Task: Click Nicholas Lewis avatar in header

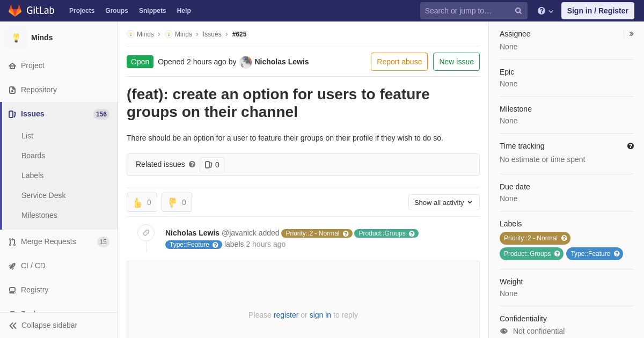Action: 246,62
